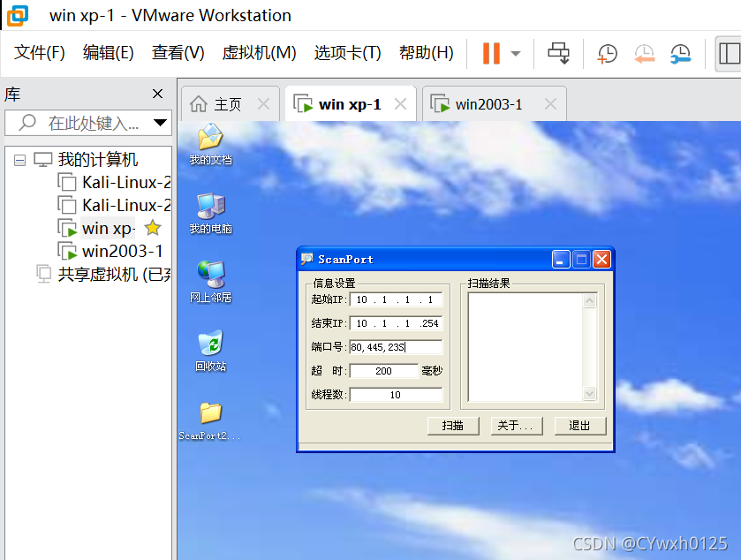Viewport: 741px width, 560px height.
Task: Open the snapshot manager wrench clock icon
Action: [681, 53]
